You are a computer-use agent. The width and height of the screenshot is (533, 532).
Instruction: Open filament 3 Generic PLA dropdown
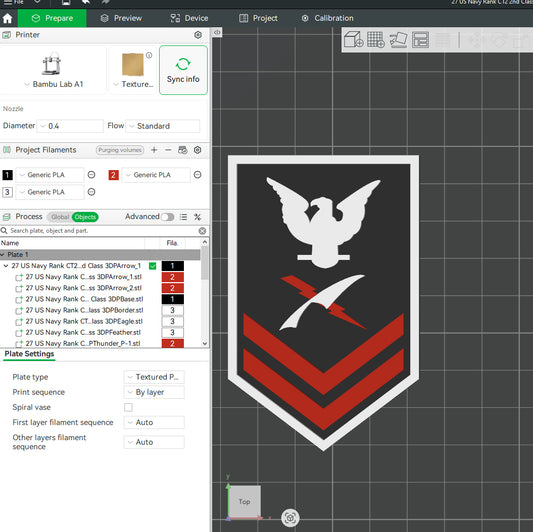(50, 192)
